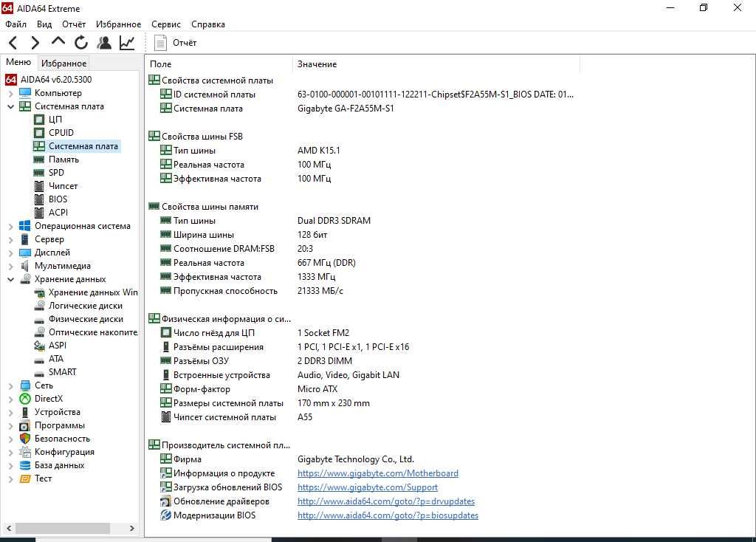Open the Хранение данных Win tree item
This screenshot has height=542, width=756.
(92, 292)
